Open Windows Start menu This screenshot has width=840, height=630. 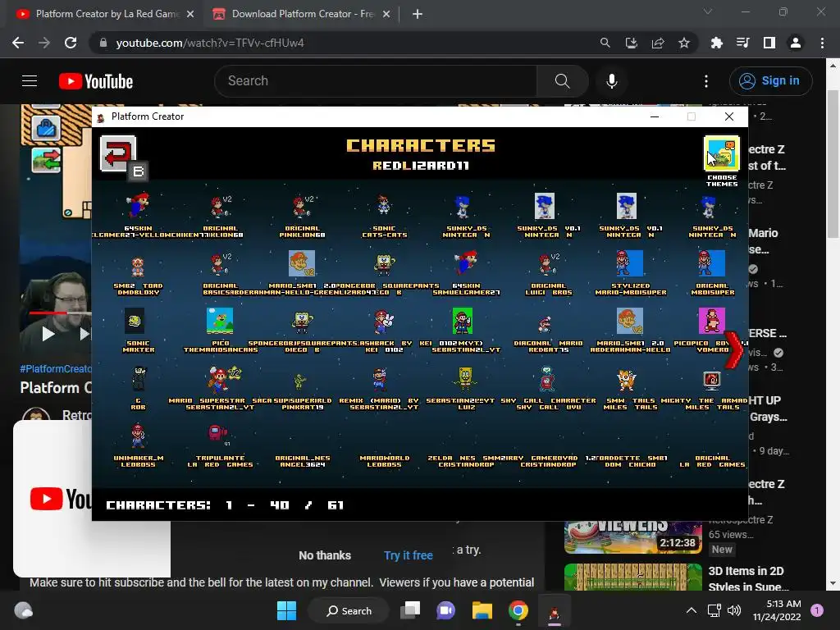tap(286, 610)
